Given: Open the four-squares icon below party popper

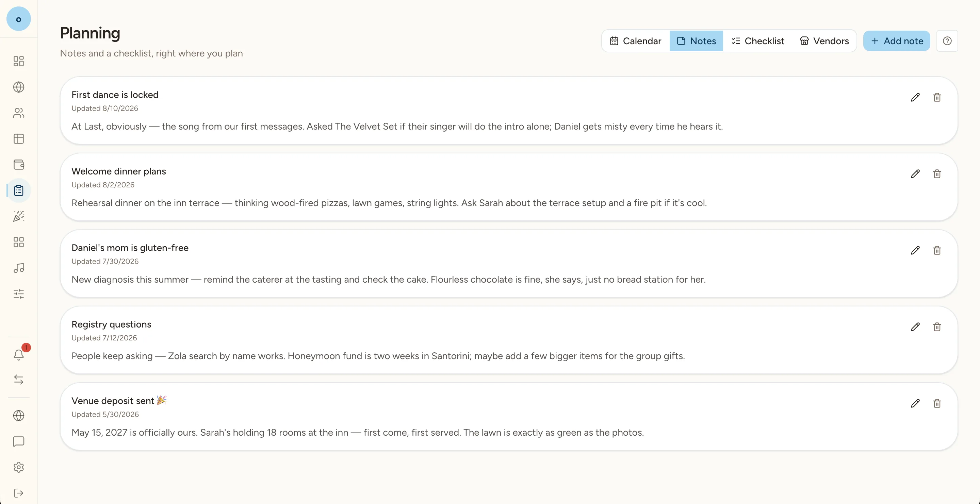Looking at the screenshot, I should [19, 242].
